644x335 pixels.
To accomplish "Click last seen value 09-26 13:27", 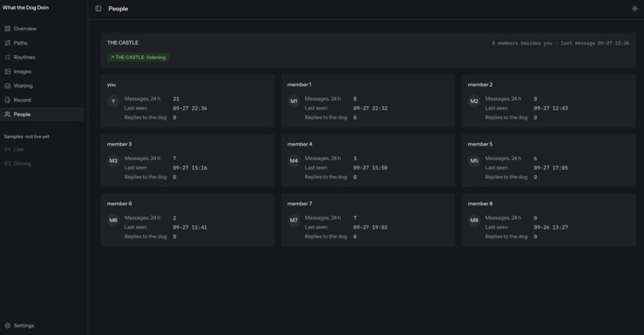I will tap(551, 227).
